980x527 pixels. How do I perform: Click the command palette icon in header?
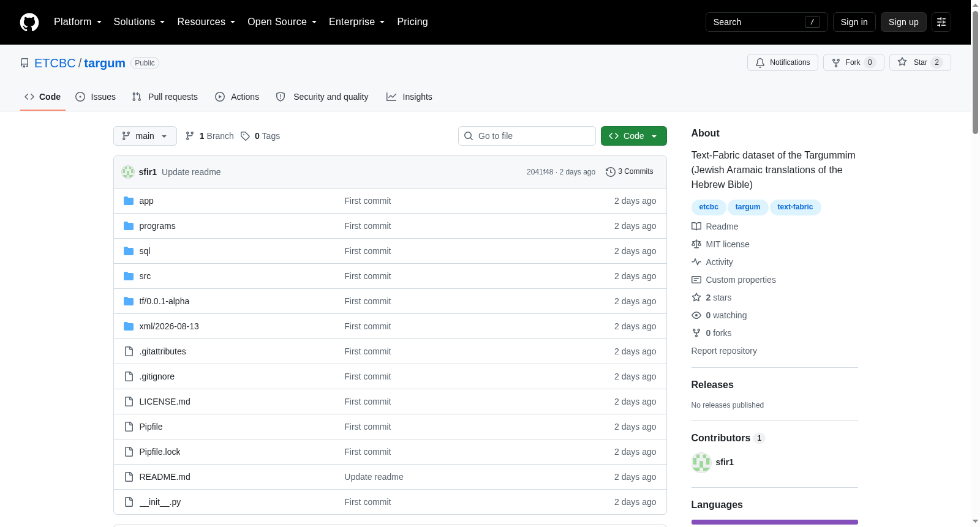click(941, 22)
